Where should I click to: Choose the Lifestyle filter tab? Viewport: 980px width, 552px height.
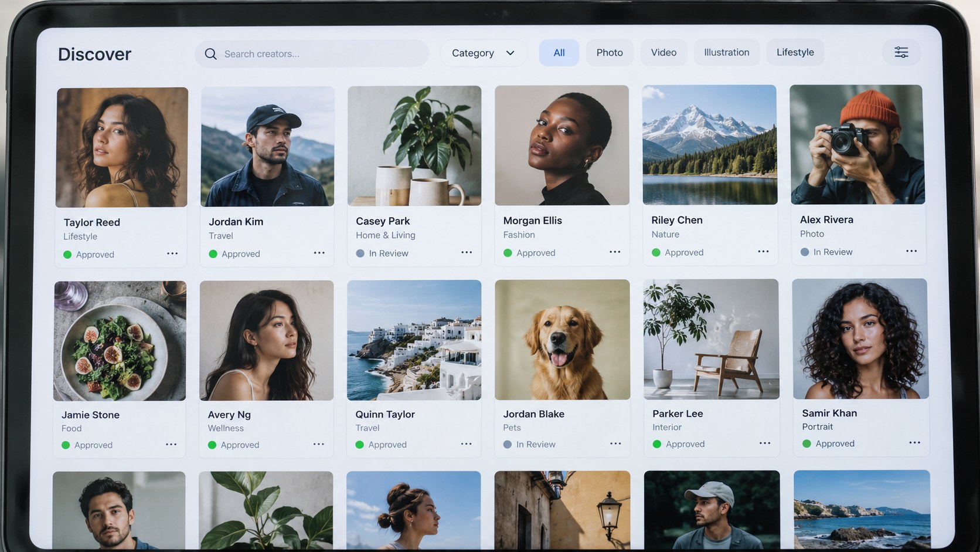pos(795,52)
